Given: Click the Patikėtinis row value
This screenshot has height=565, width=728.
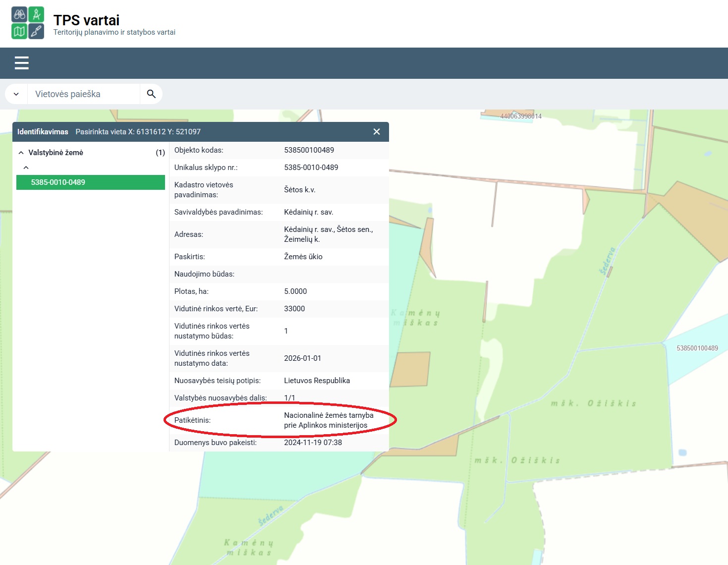Looking at the screenshot, I should click(x=329, y=420).
